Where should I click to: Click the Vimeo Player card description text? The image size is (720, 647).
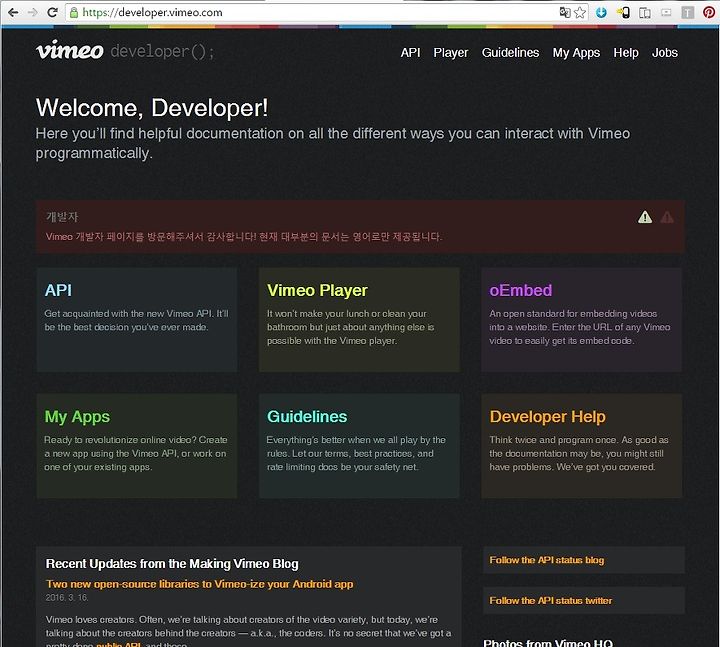tap(350, 327)
